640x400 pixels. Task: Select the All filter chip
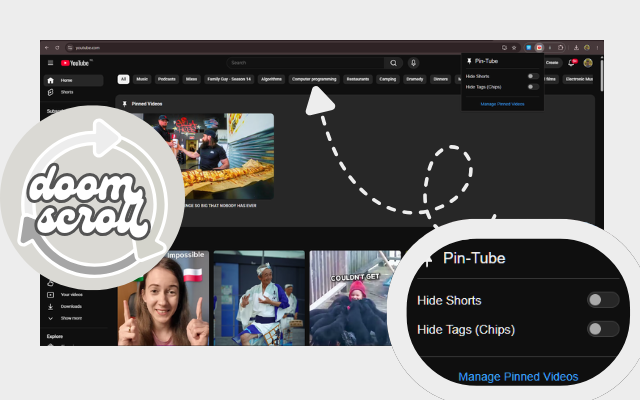pos(123,79)
